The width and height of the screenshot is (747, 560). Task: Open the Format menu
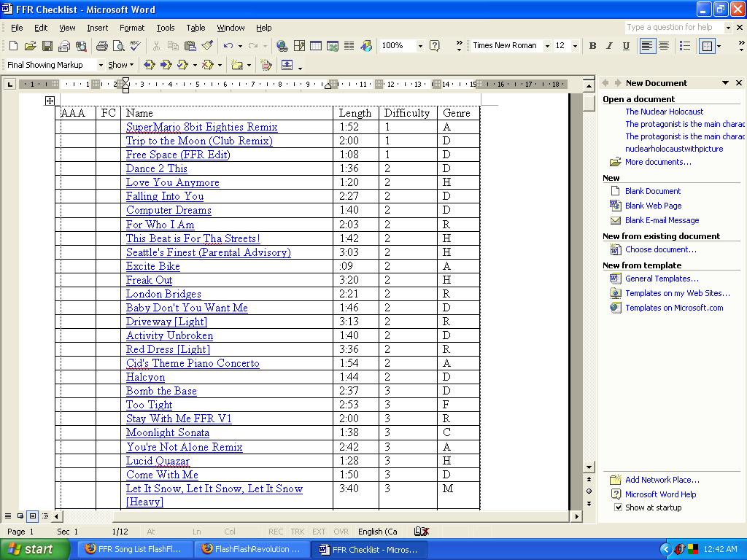132,28
